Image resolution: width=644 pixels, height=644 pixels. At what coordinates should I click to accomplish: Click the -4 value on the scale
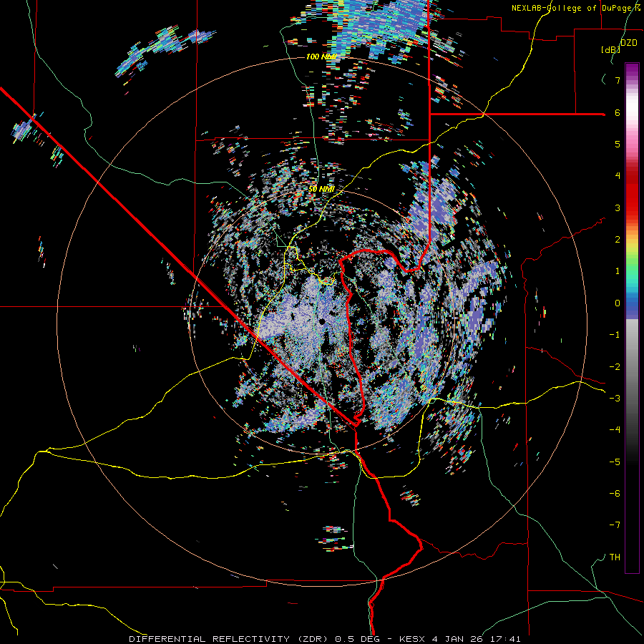click(615, 430)
